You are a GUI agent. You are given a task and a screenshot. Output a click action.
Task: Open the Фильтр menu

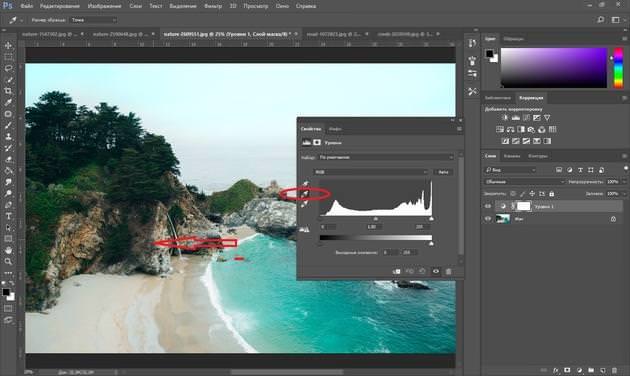pyautogui.click(x=213, y=6)
